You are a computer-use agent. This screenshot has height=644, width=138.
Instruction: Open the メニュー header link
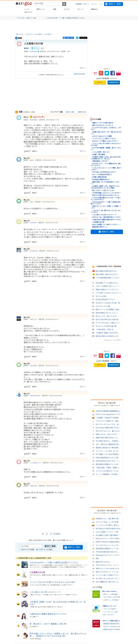click(94, 4)
